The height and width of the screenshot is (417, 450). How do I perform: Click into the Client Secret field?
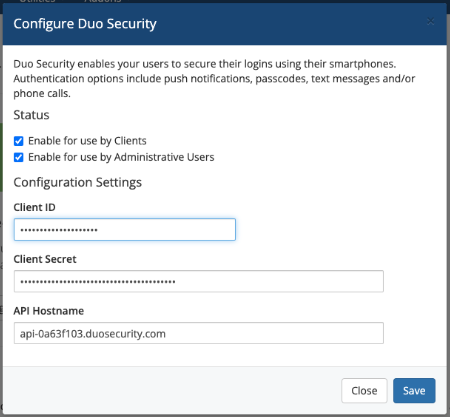click(199, 281)
